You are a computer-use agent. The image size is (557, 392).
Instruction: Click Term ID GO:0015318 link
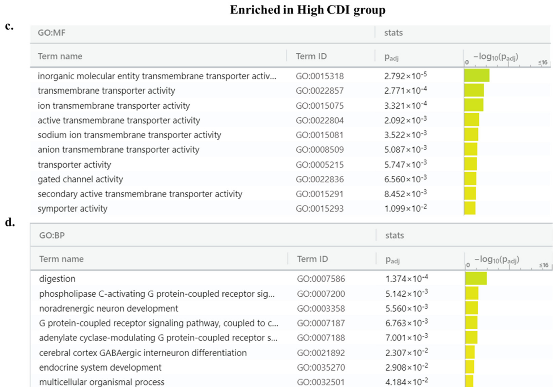click(x=320, y=76)
